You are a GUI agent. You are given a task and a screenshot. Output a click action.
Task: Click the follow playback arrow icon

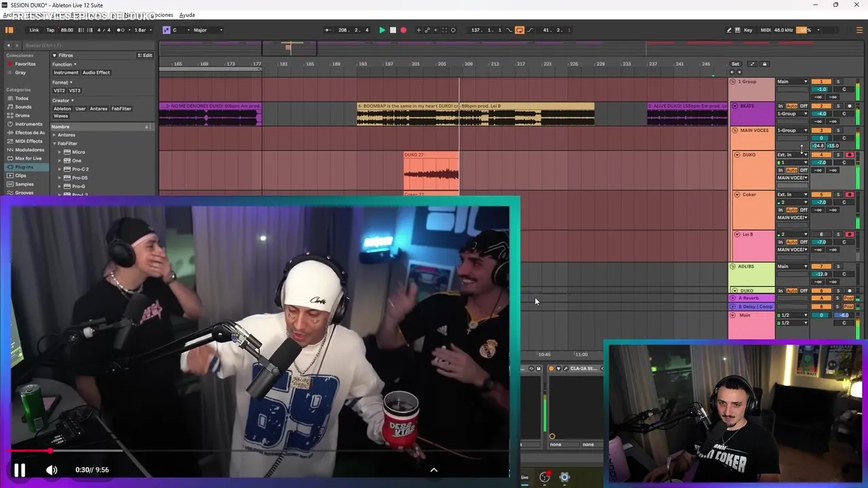click(328, 30)
